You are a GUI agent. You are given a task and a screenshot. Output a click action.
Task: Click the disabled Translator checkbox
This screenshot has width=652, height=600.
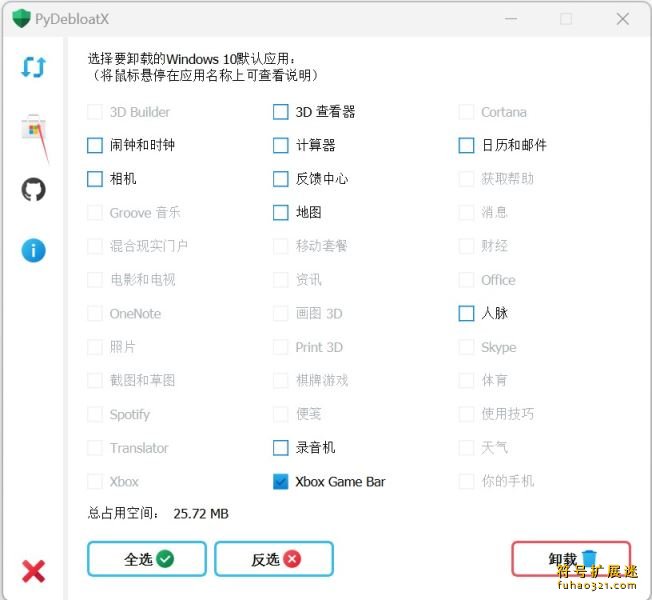pos(94,448)
